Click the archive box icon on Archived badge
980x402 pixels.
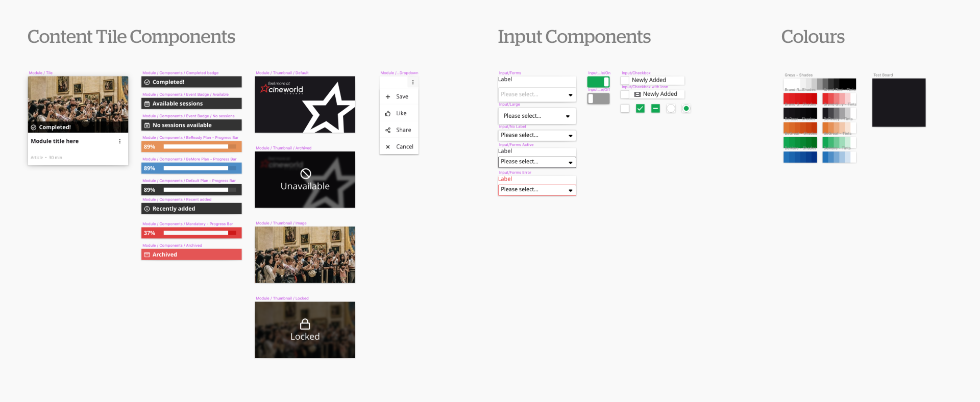(x=147, y=255)
